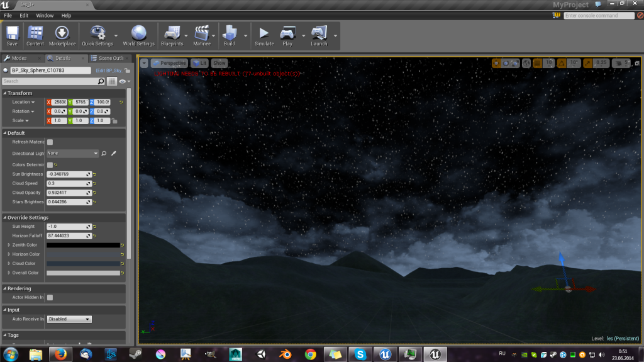
Task: Click the Perspective viewport button
Action: (x=169, y=63)
